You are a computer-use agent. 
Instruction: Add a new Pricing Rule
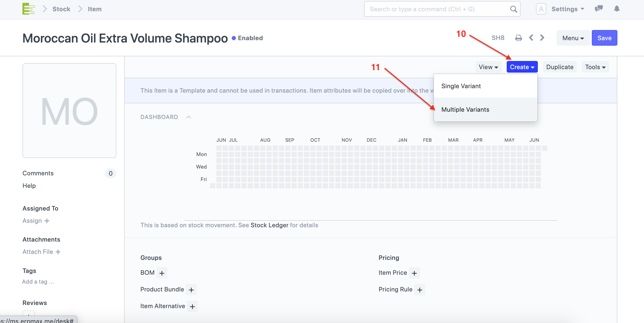420,290
